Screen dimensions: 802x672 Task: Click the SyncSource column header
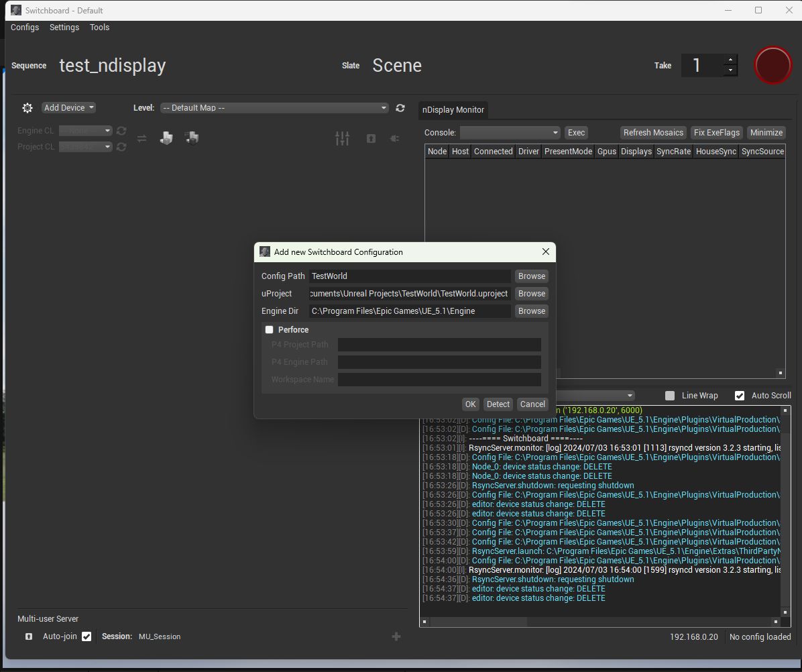(762, 152)
